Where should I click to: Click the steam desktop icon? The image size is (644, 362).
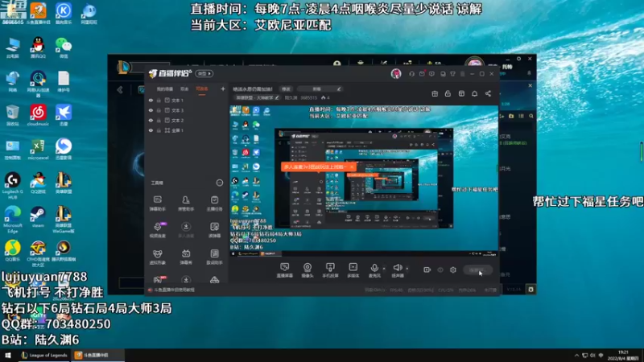[38, 217]
